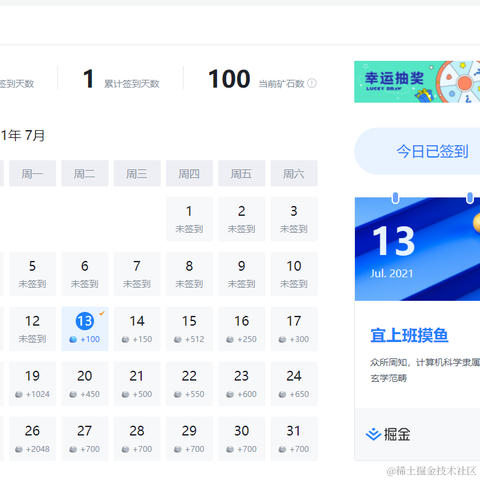Click the day 14 number
Image resolution: width=480 pixels, height=480 pixels.
point(137,321)
